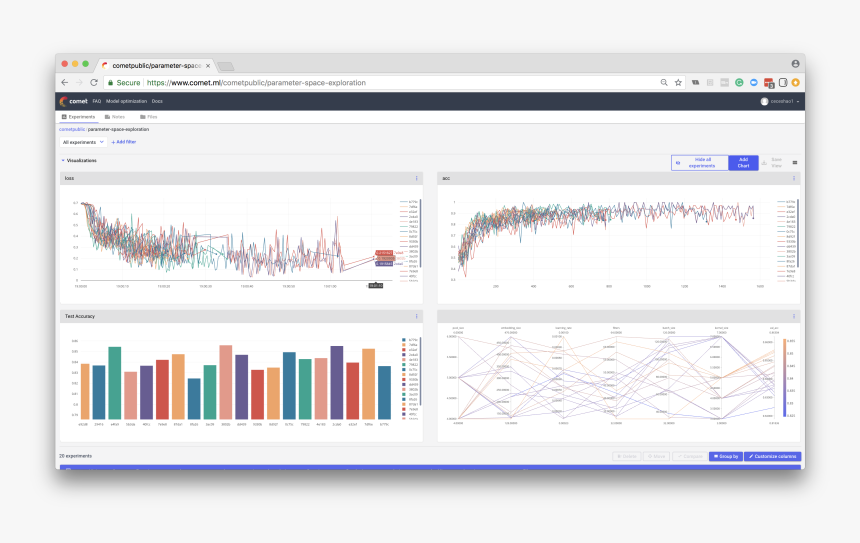Open the blue Zoom extension icon
Viewport: 860px width, 543px height.
(754, 82)
